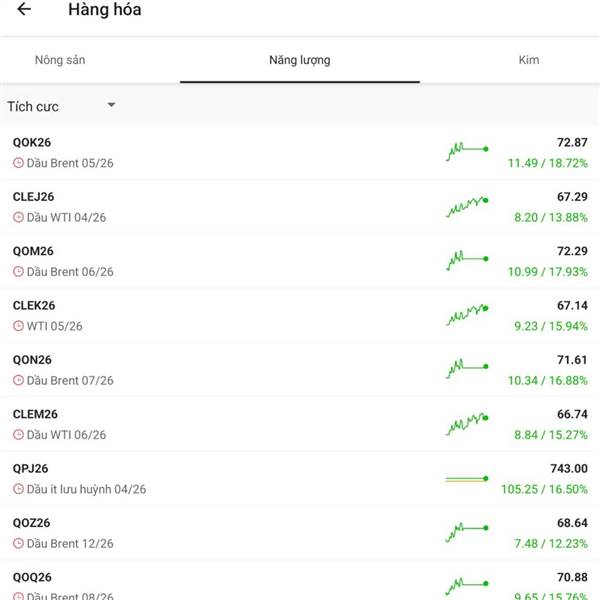600x600 pixels.
Task: Switch to the Nông sản tab
Action: pyautogui.click(x=60, y=60)
